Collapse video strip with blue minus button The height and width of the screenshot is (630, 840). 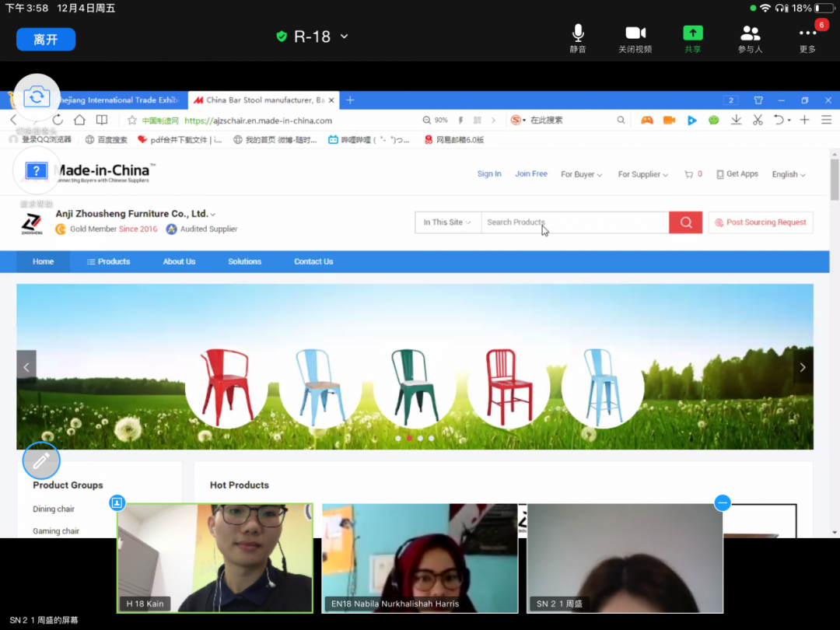[722, 502]
